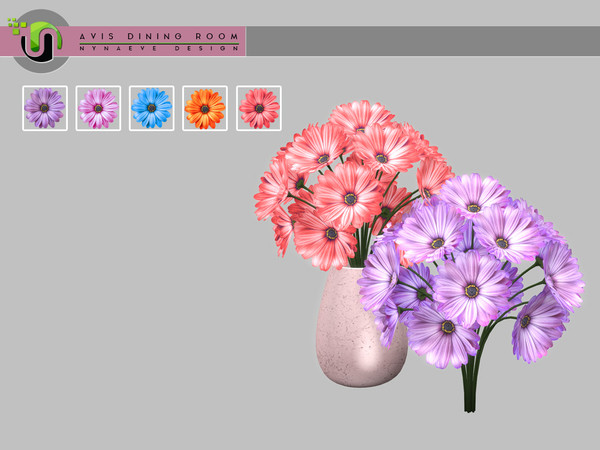Screen dimensions: 600x450
Task: Select the pink flower color swatch
Action: point(98,108)
